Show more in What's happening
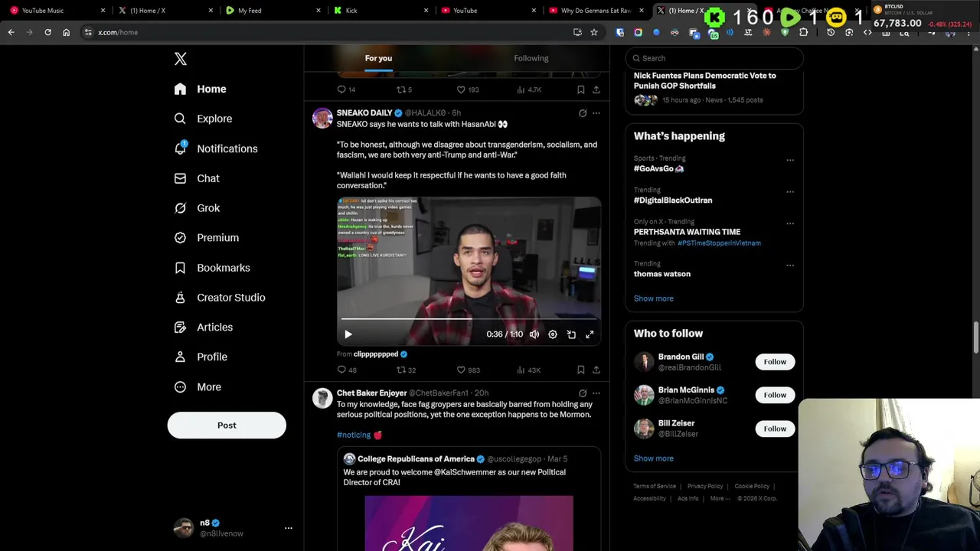This screenshot has width=980, height=551. point(654,298)
